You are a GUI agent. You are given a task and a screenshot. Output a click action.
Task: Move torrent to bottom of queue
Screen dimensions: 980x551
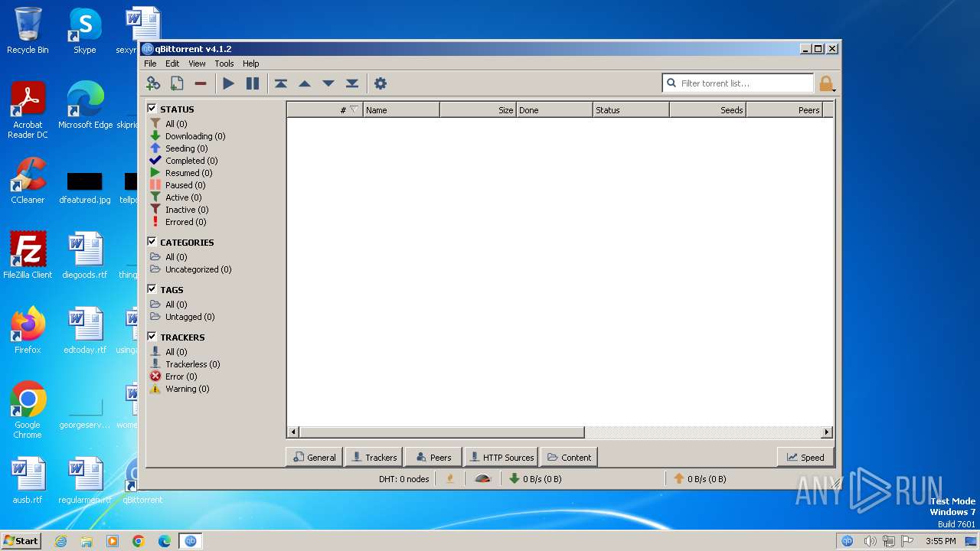tap(352, 83)
